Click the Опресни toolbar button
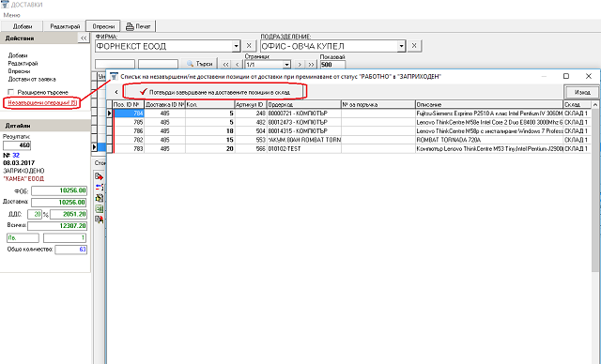 pos(103,26)
